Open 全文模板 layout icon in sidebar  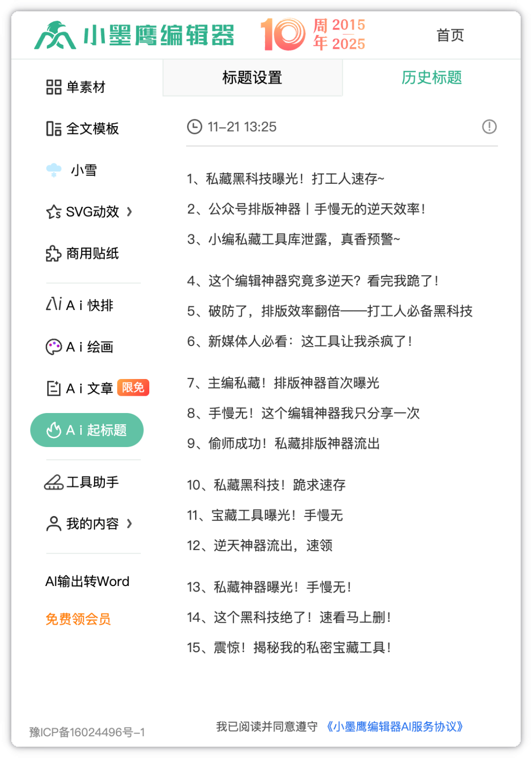coord(54,129)
